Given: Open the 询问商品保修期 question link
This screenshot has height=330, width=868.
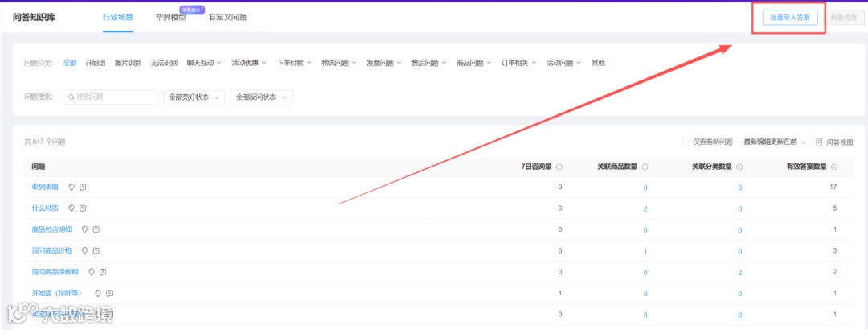Looking at the screenshot, I should [x=55, y=272].
